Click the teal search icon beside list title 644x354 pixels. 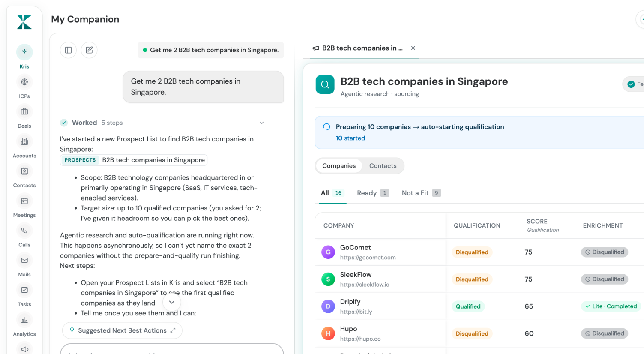point(325,84)
